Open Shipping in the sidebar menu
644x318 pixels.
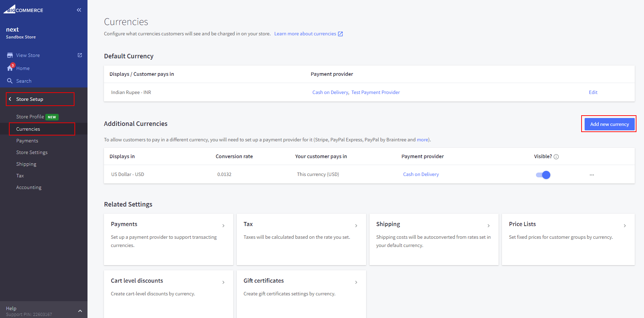pyautogui.click(x=26, y=164)
